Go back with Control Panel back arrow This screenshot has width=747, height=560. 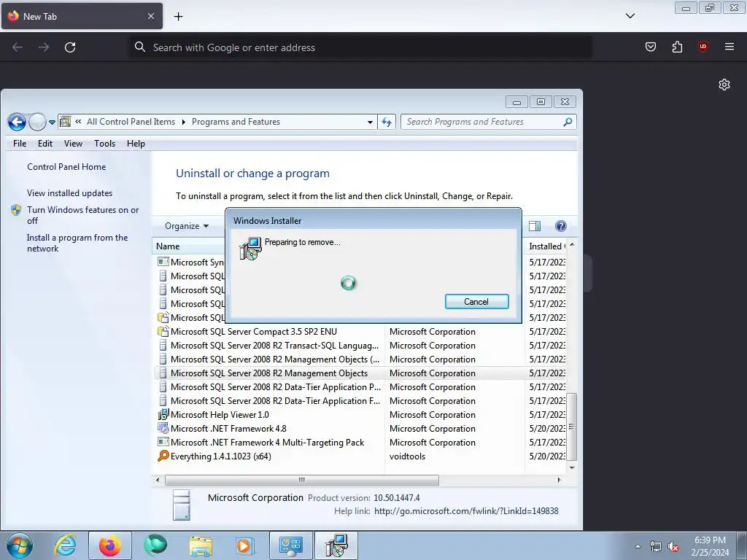pos(17,122)
